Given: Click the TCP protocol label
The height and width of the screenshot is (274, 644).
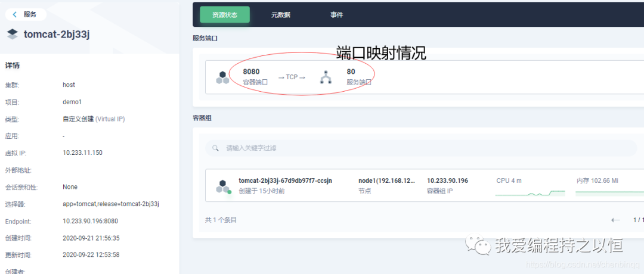Looking at the screenshot, I should point(292,77).
